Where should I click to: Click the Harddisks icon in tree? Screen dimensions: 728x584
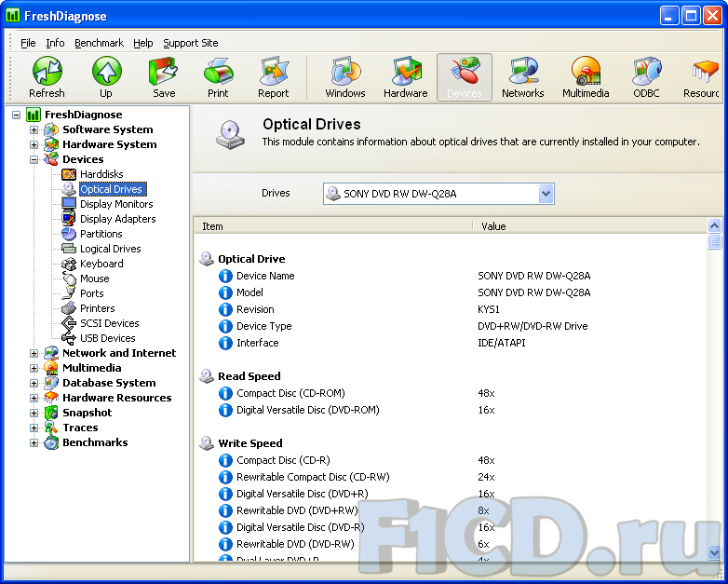[x=69, y=174]
